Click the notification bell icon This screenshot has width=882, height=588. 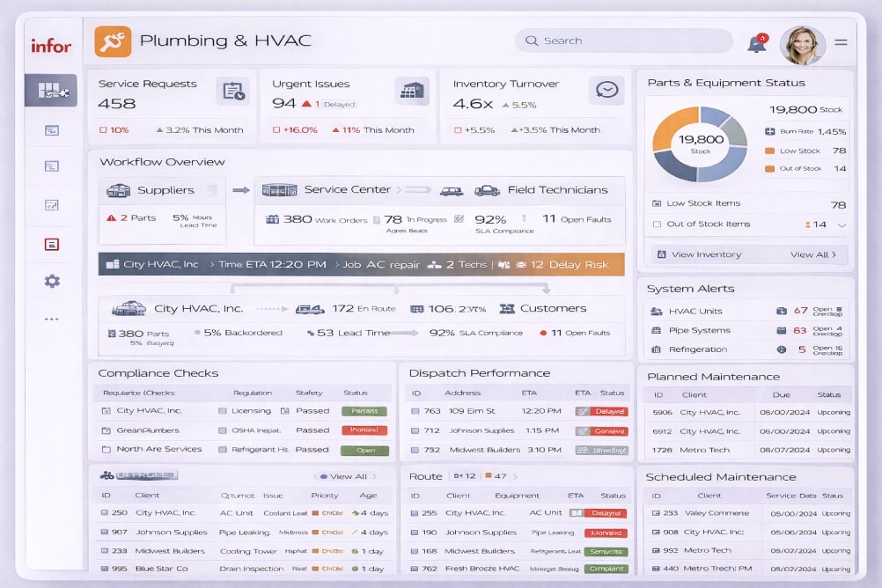(x=756, y=44)
